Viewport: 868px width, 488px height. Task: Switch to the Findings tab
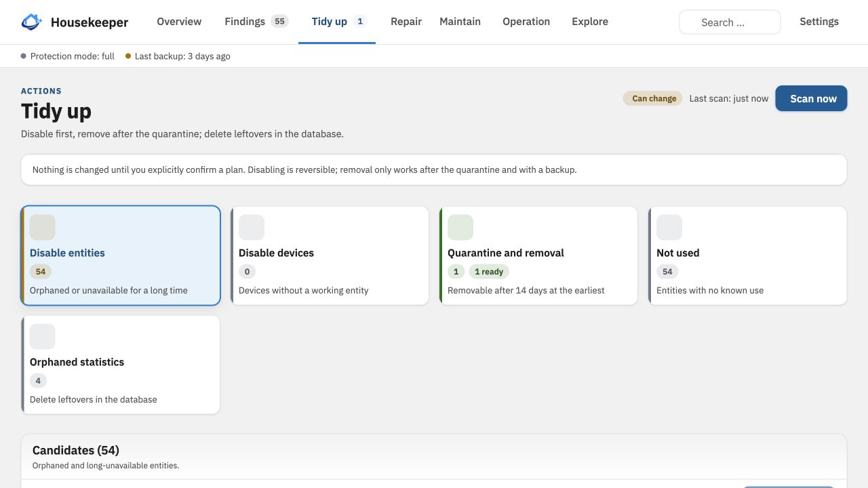256,22
